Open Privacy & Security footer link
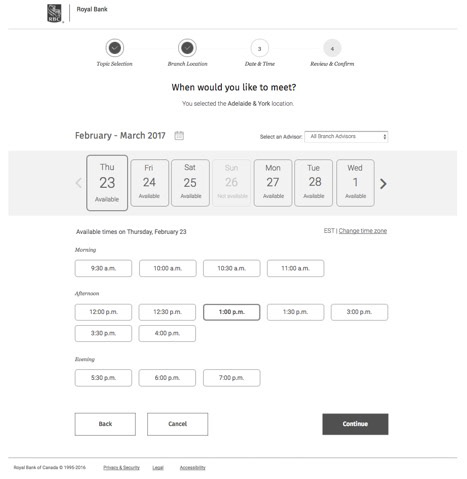This screenshot has height=479, width=467. coord(121,468)
